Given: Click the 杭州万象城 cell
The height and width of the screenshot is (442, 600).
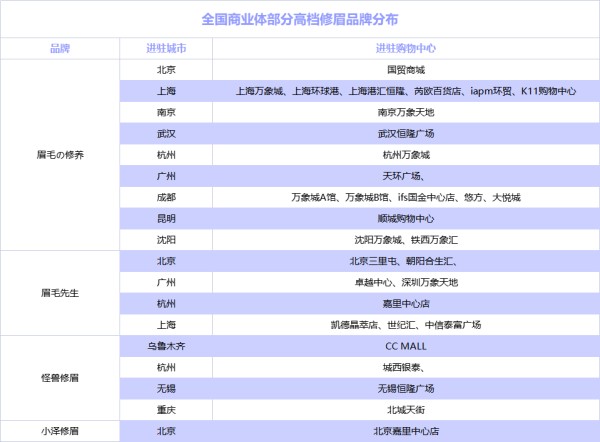Looking at the screenshot, I should point(406,155).
